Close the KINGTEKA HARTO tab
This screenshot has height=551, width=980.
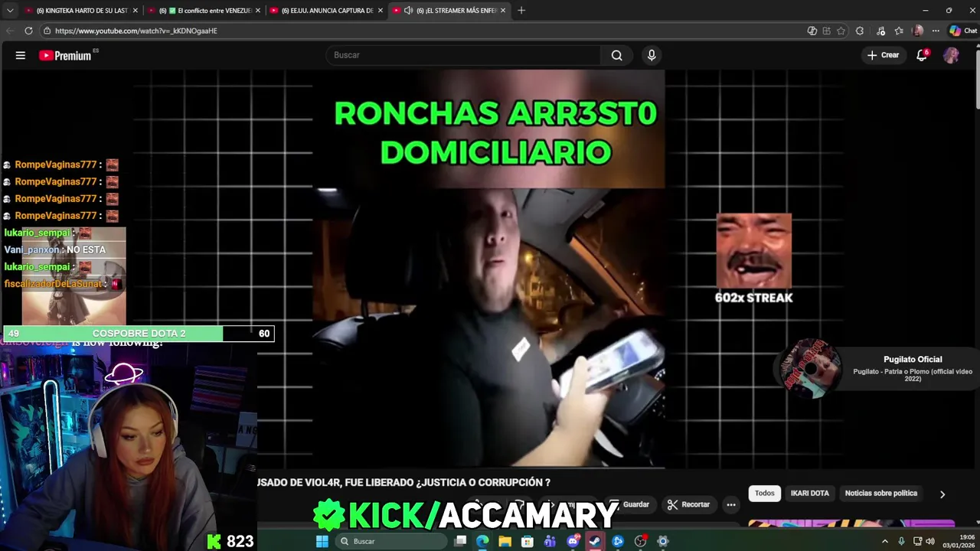click(135, 10)
